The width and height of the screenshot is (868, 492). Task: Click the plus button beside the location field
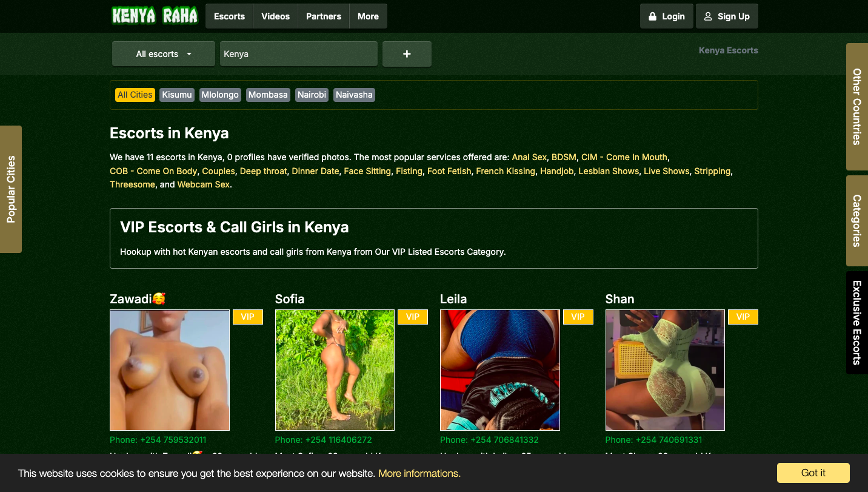pos(407,54)
